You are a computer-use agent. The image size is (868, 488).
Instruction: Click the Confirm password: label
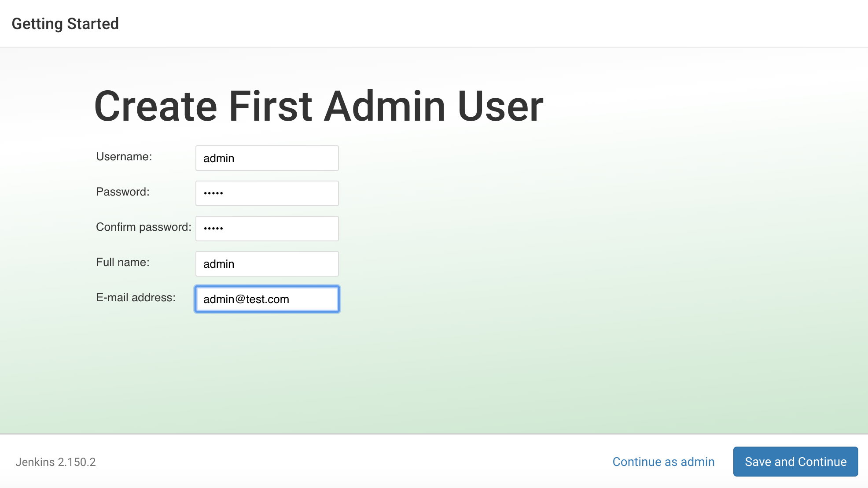tap(143, 227)
